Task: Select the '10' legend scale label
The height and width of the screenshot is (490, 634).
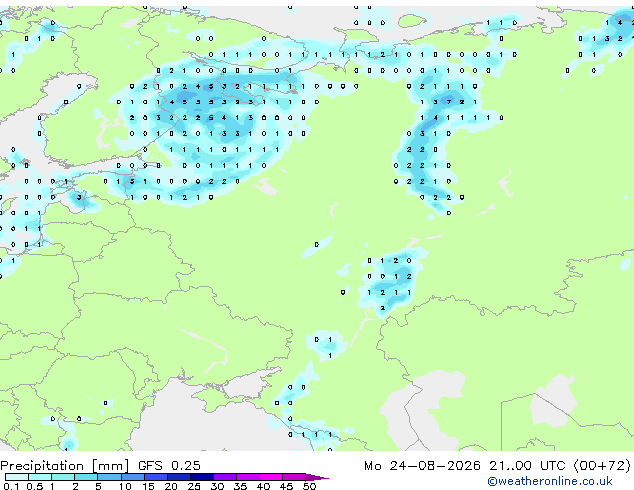Action: click(125, 486)
